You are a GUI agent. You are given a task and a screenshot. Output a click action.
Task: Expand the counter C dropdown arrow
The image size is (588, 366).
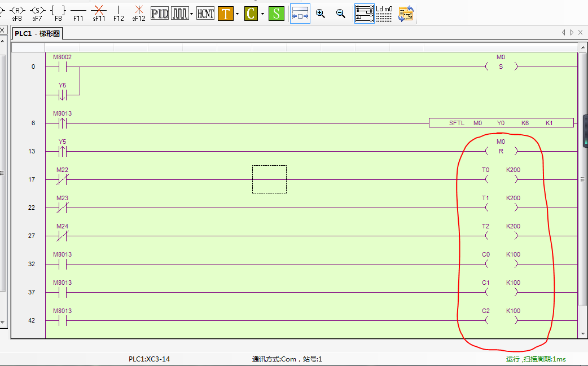click(262, 14)
